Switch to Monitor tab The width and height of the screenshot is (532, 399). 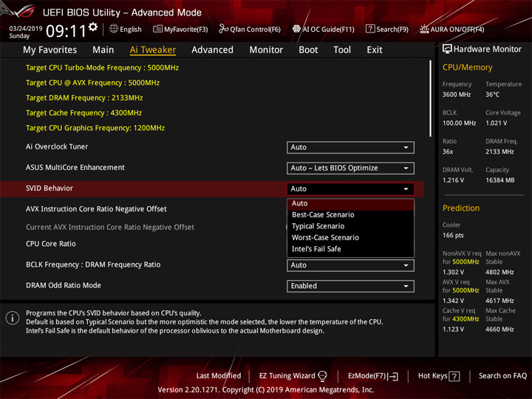coord(266,50)
